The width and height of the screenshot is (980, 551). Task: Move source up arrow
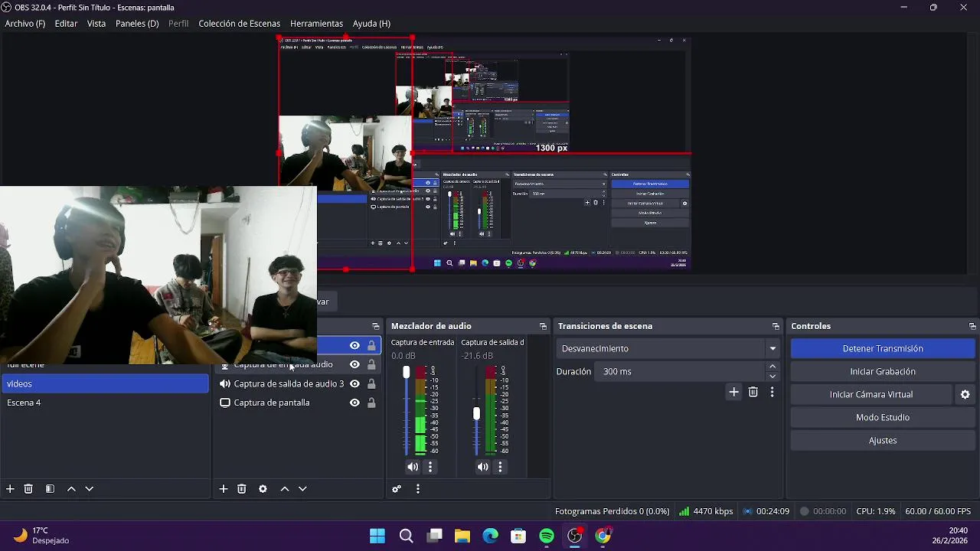pos(285,489)
